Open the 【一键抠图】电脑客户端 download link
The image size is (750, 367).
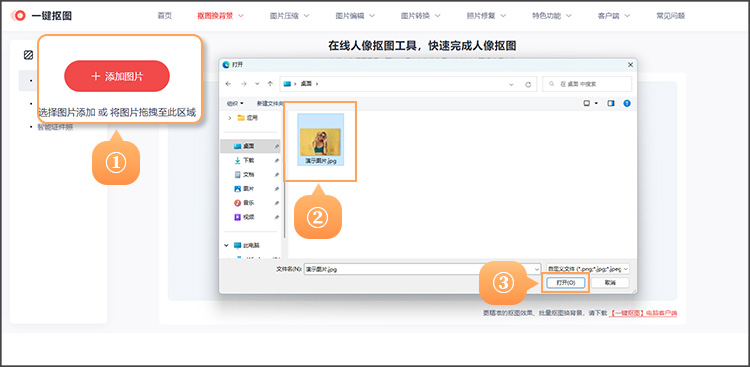[x=643, y=313]
